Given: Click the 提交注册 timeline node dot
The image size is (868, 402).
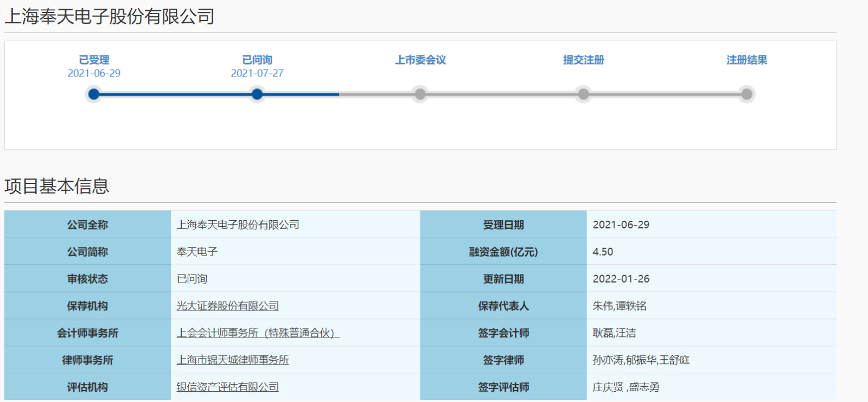Looking at the screenshot, I should coord(583,94).
